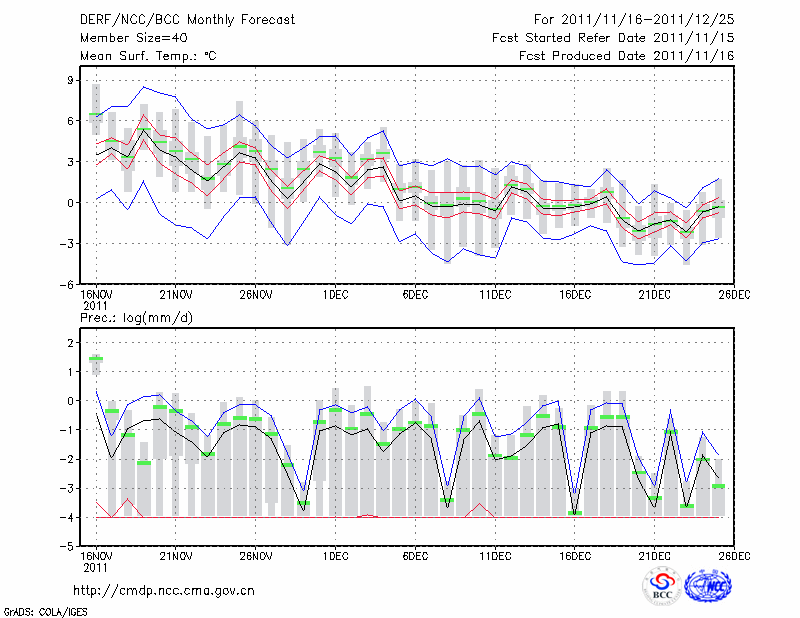Click the Fcst Started Refer Date line
The height and width of the screenshot is (618, 800).
click(x=613, y=38)
